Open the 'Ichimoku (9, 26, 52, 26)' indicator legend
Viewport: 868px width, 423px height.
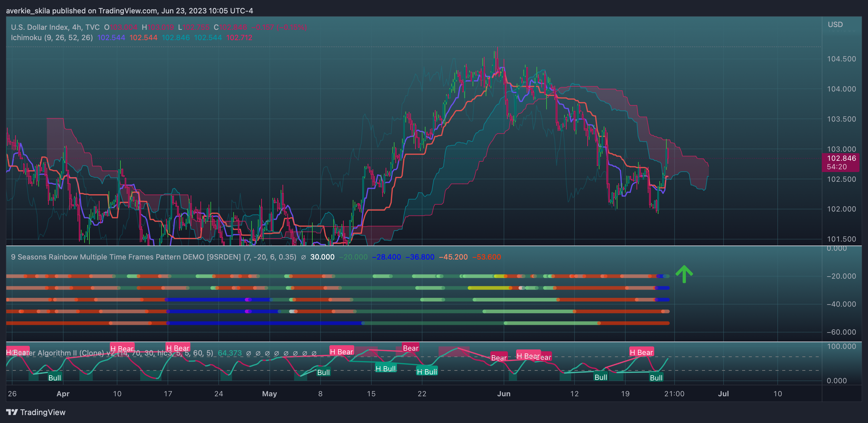coord(52,37)
